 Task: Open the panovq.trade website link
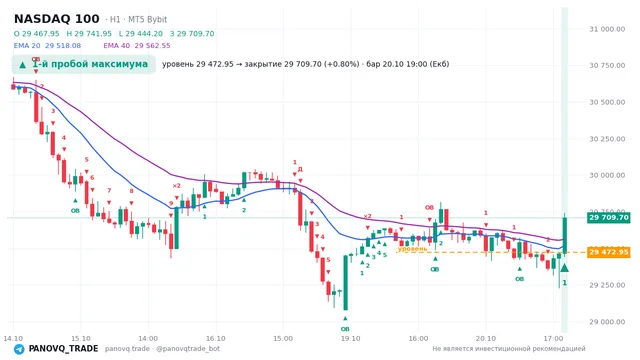point(127,349)
